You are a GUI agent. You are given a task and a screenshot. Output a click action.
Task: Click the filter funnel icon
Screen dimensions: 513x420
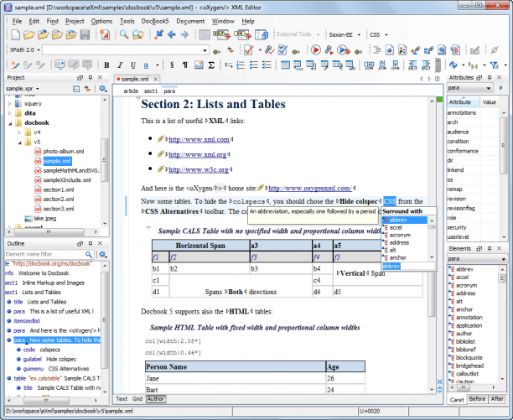pyautogui.click(x=494, y=65)
